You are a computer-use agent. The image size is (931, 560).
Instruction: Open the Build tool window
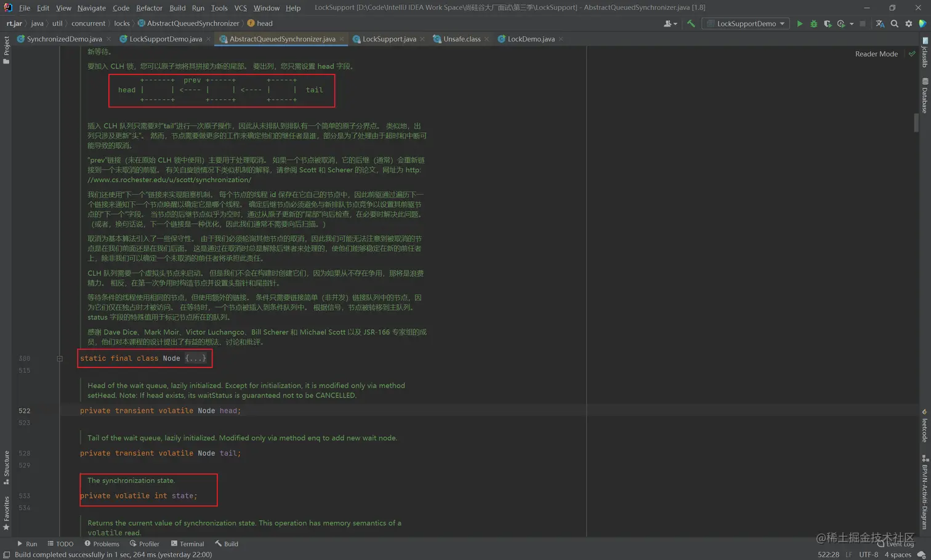point(227,544)
